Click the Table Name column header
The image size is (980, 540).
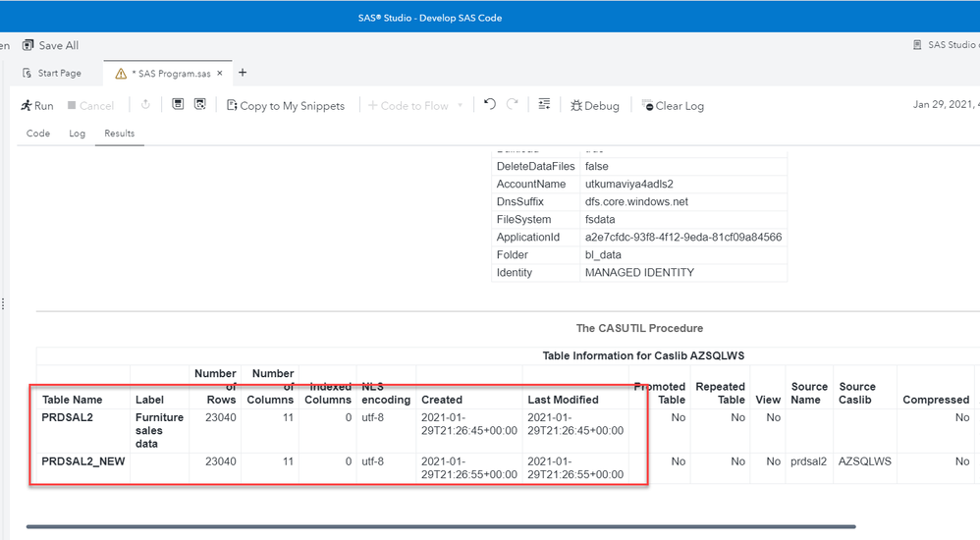[x=72, y=400]
